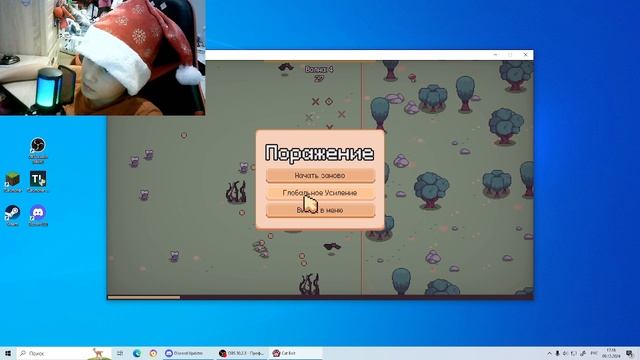Close the game window
The image size is (640, 360).
coord(526,55)
